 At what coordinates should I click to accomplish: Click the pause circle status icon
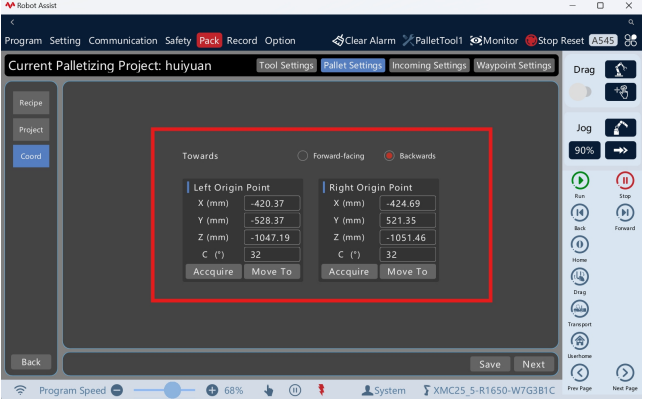[295, 391]
